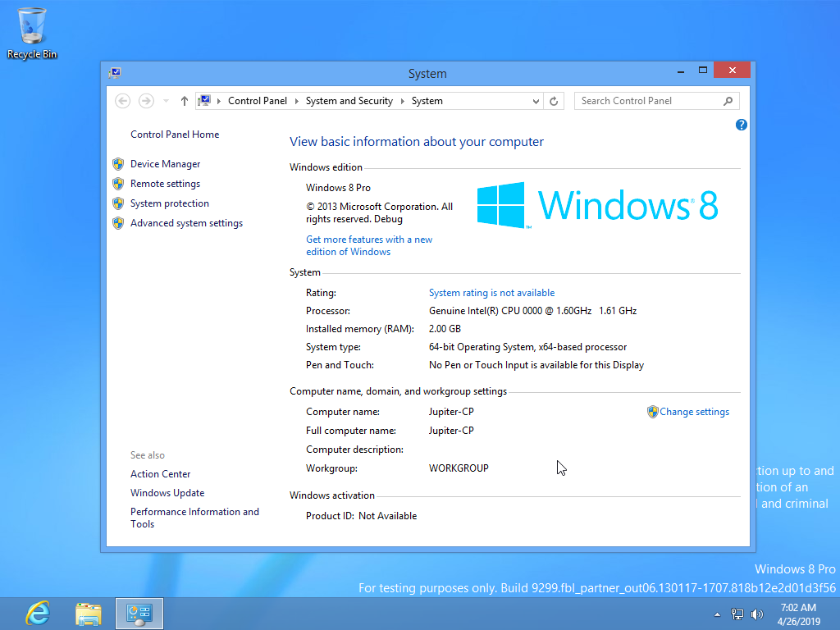Click the shield icon beside System protection

pyautogui.click(x=118, y=203)
